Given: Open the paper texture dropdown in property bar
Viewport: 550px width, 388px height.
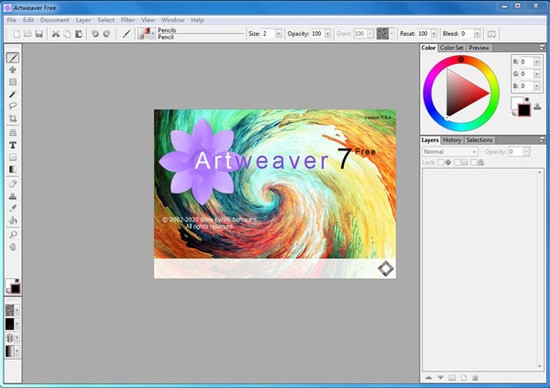Looking at the screenshot, I should [x=391, y=34].
